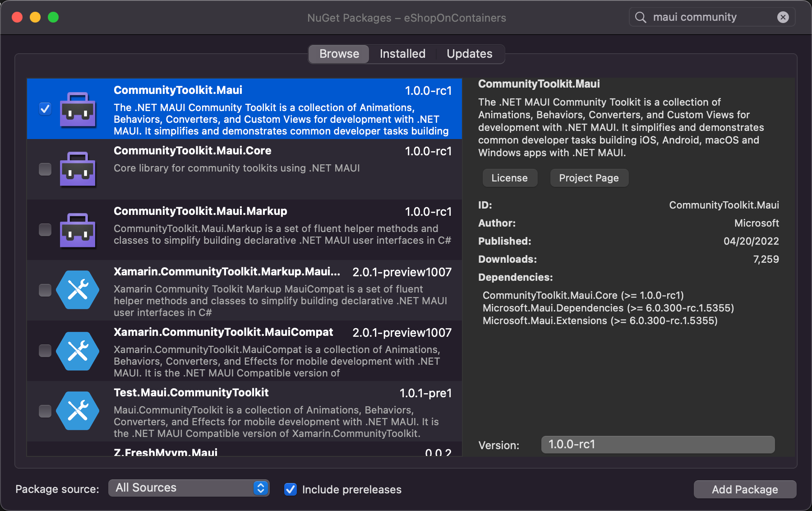812x511 pixels.
Task: Click the Test.Maui.CommunityToolkit package icon
Action: [78, 411]
